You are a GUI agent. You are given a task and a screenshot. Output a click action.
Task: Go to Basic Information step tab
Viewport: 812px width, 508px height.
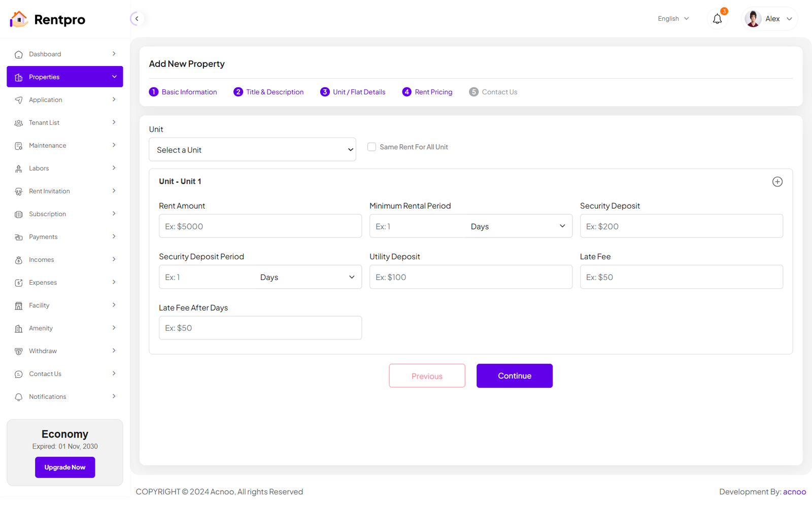(183, 92)
